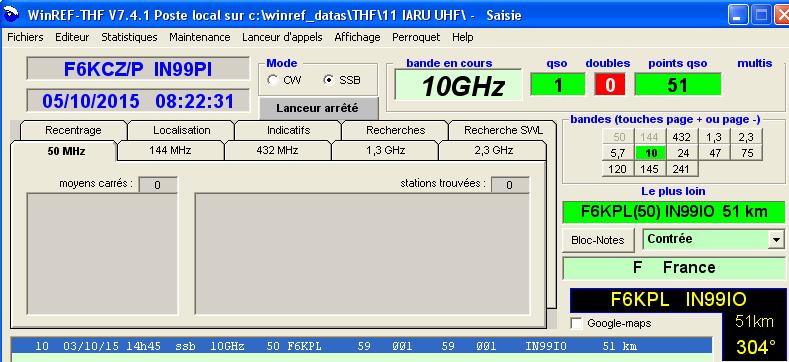The height and width of the screenshot is (362, 789).
Task: Enable the Google-maps checkbox
Action: coord(577,323)
